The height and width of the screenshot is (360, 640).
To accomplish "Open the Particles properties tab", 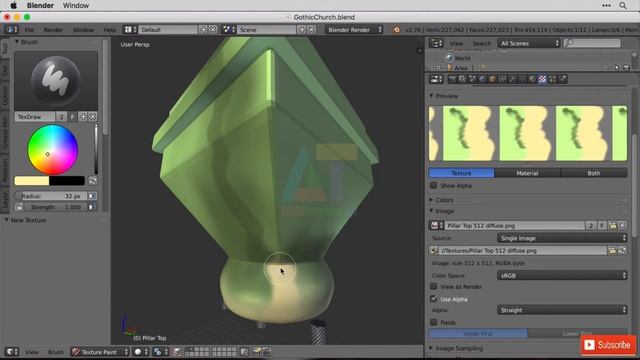I will [x=553, y=79].
